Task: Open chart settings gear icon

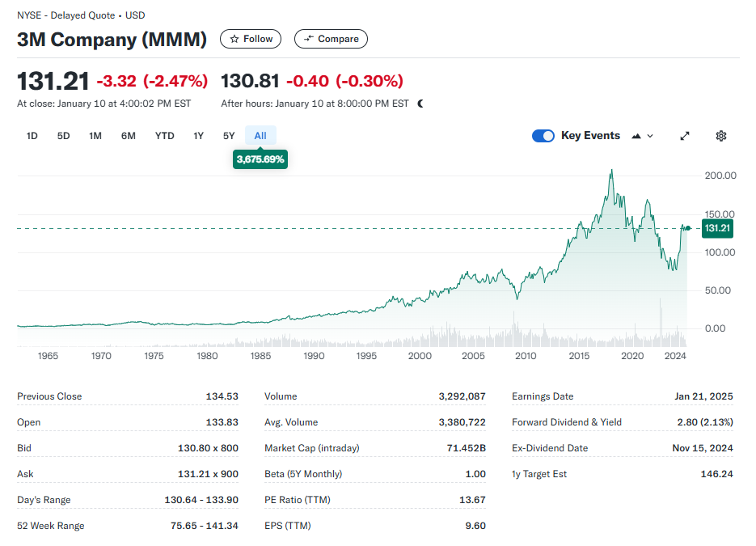Action: (x=720, y=136)
